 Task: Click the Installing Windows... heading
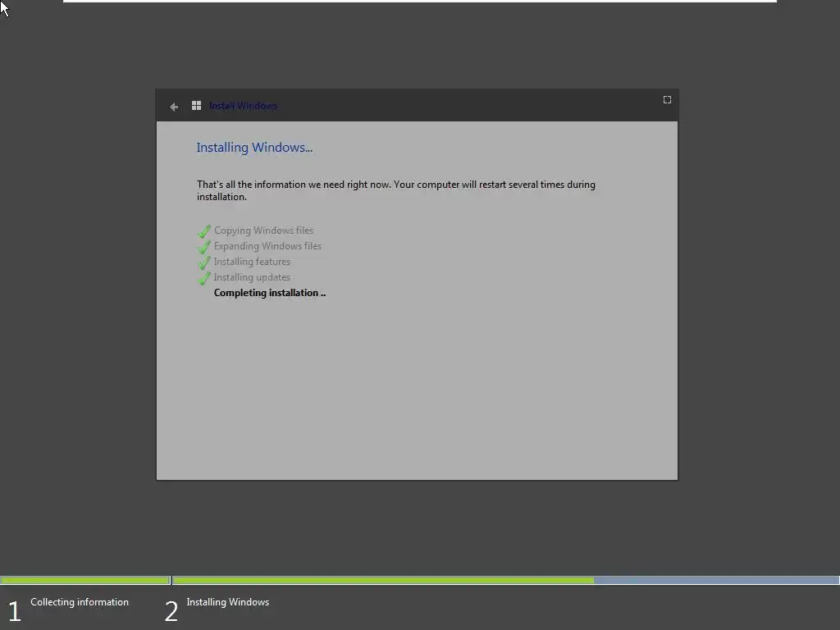point(254,148)
